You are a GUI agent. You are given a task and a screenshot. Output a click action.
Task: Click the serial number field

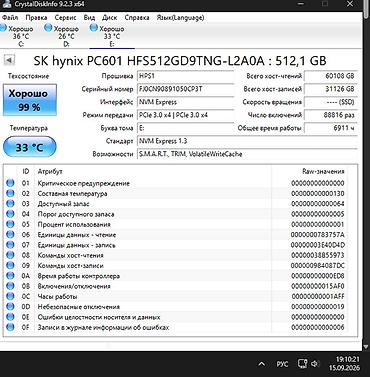click(186, 89)
